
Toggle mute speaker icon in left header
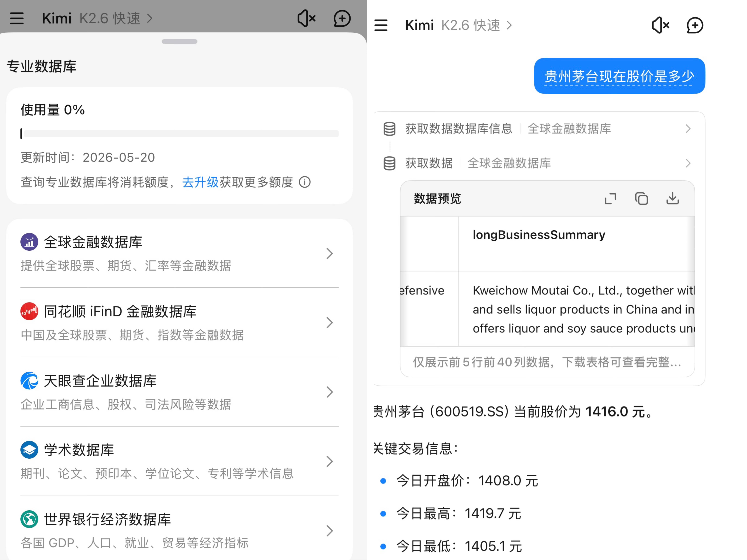coord(306,18)
